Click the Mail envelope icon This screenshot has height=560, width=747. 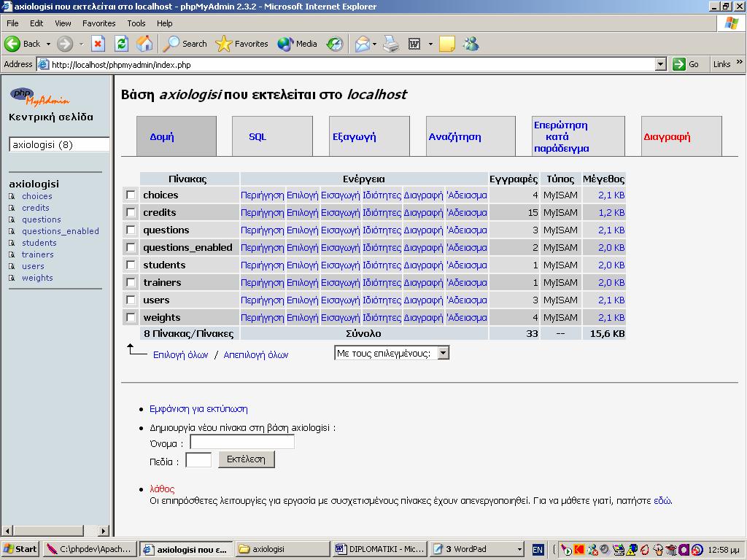(363, 44)
